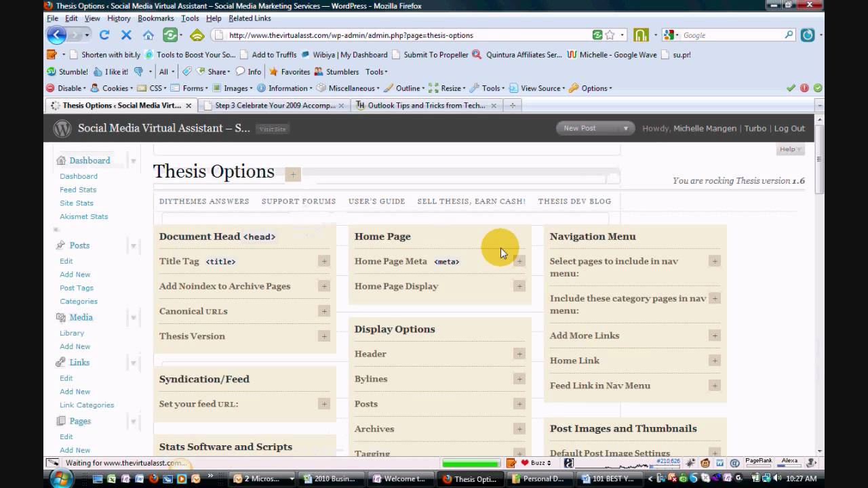The height and width of the screenshot is (488, 868).
Task: Open the Media section in sidebar
Action: click(x=81, y=317)
